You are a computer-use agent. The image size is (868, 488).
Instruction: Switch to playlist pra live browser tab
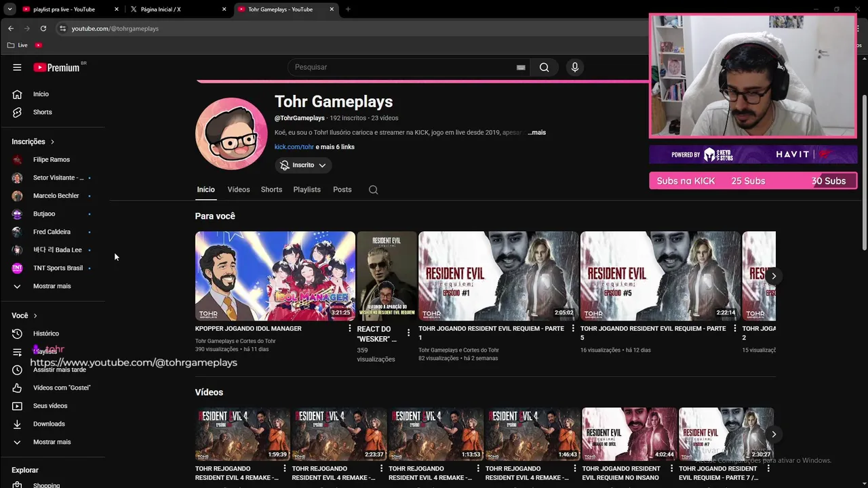(x=71, y=9)
